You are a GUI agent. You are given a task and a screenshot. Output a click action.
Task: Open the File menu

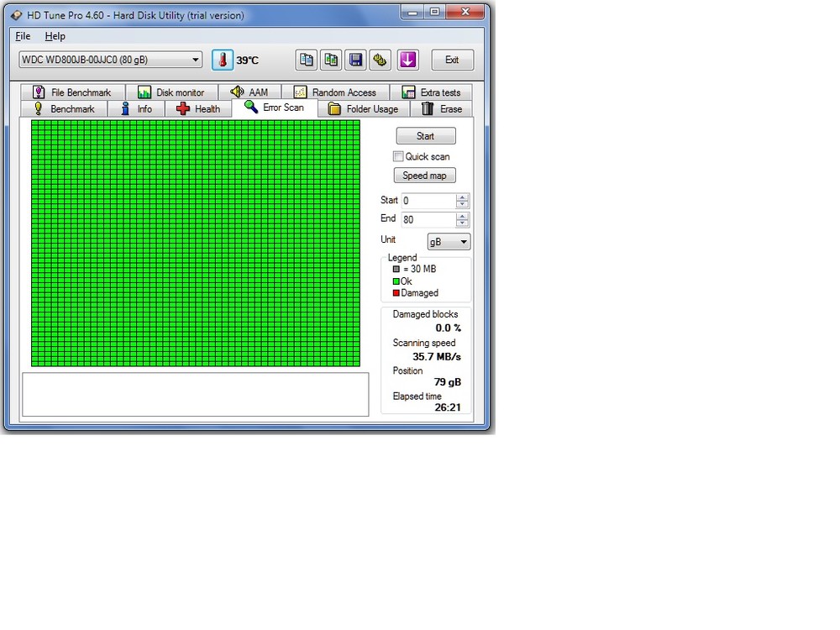23,36
